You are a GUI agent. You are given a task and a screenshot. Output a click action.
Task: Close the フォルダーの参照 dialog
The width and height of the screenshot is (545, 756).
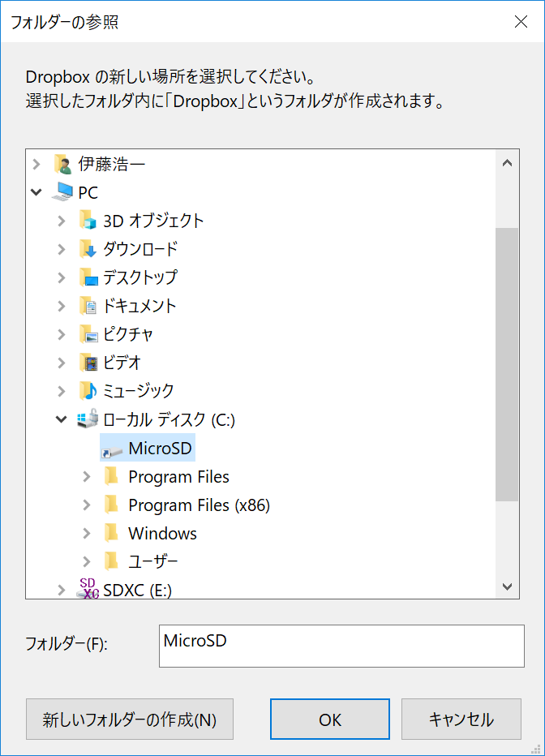(x=521, y=21)
